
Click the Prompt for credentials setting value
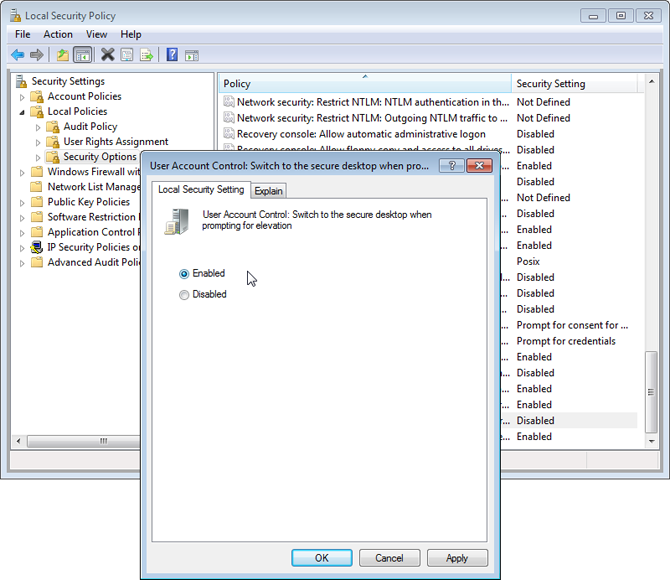pyautogui.click(x=566, y=341)
